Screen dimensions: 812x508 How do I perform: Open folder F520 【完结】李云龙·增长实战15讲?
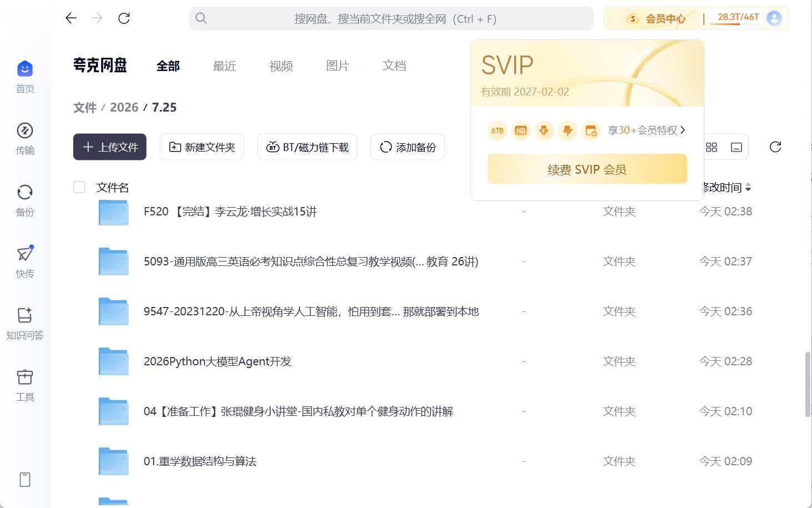[x=230, y=212]
